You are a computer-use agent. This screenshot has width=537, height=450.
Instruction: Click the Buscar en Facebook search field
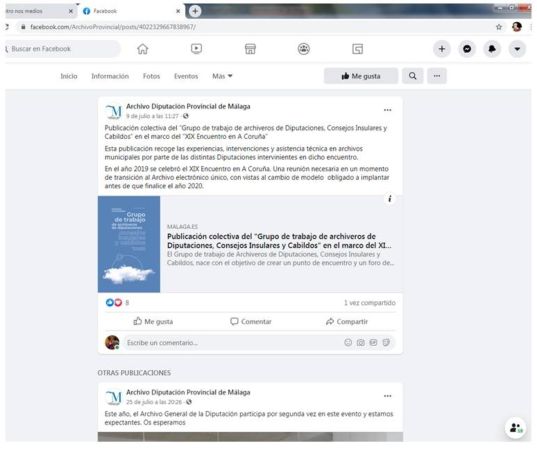(x=63, y=49)
